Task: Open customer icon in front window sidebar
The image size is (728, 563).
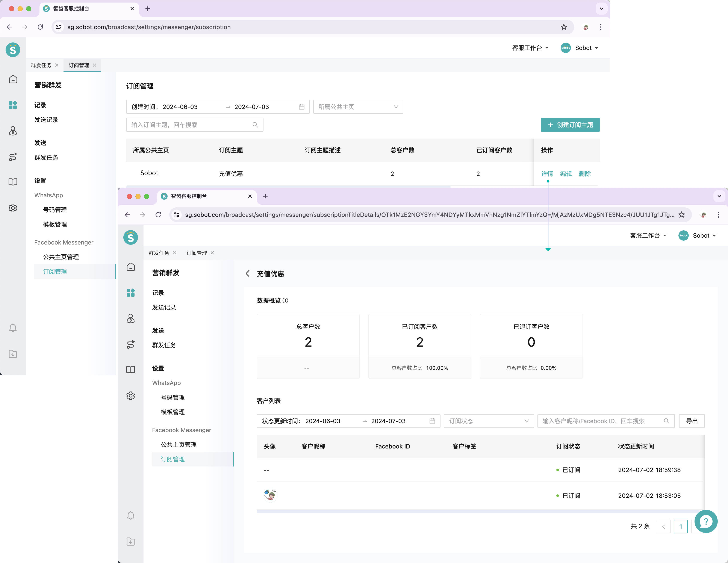Action: [x=131, y=318]
